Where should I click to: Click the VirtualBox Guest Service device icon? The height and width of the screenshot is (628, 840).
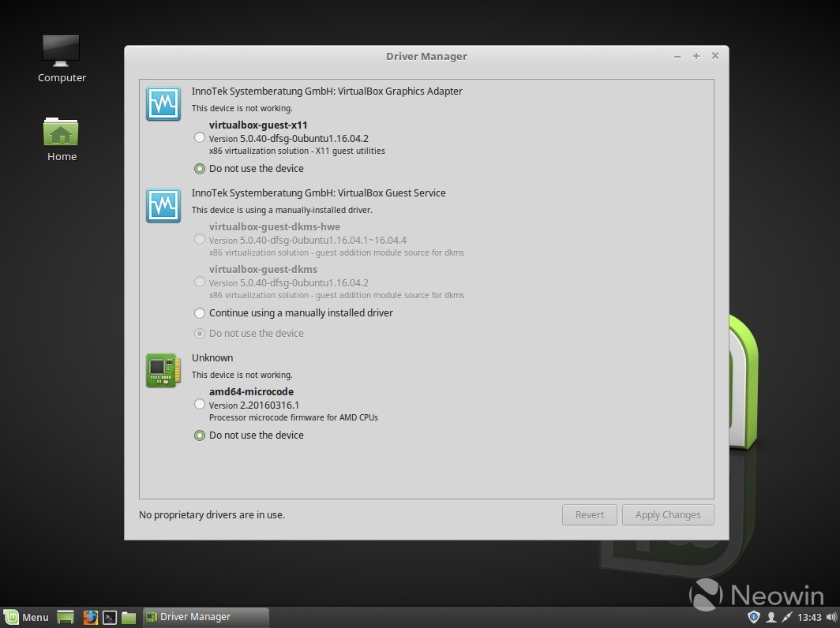pos(163,205)
